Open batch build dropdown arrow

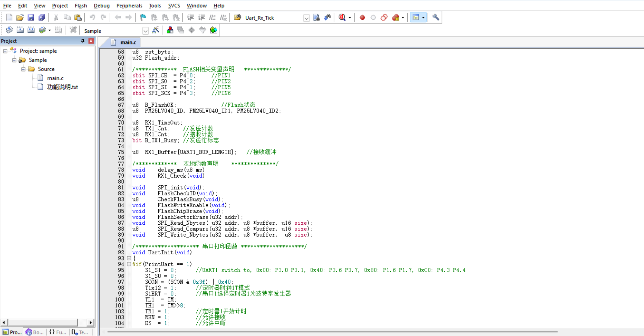[x=50, y=30]
